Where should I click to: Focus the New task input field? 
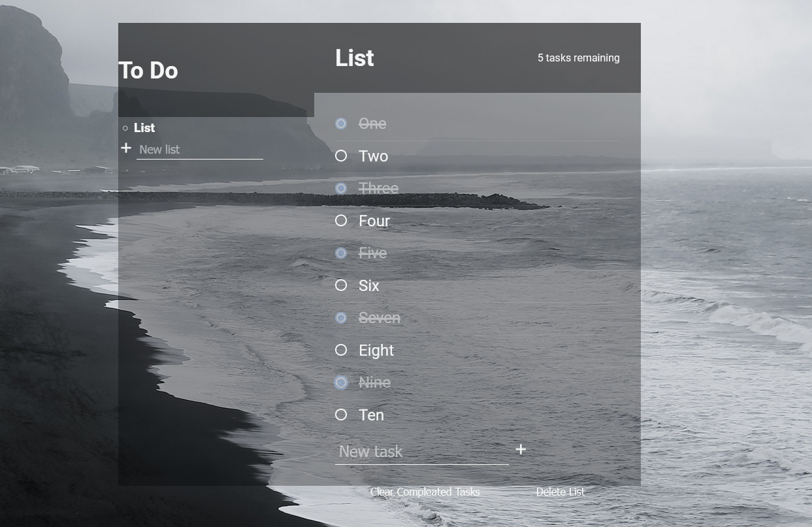(x=421, y=451)
